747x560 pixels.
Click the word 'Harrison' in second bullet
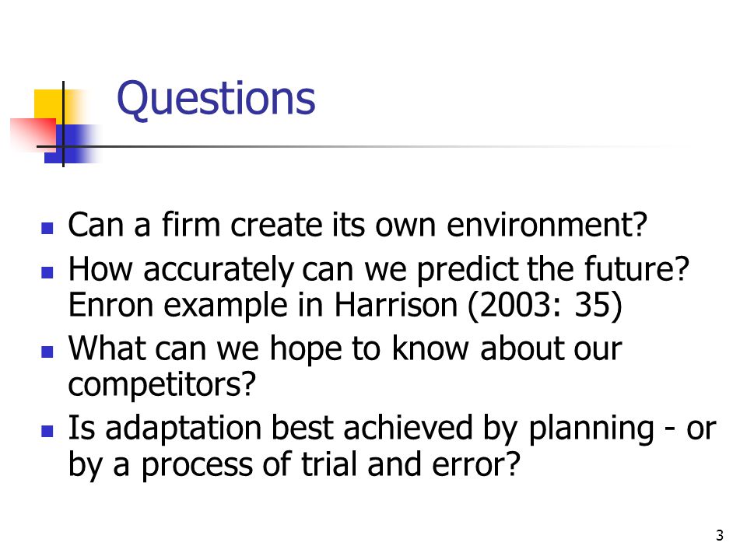click(395, 305)
